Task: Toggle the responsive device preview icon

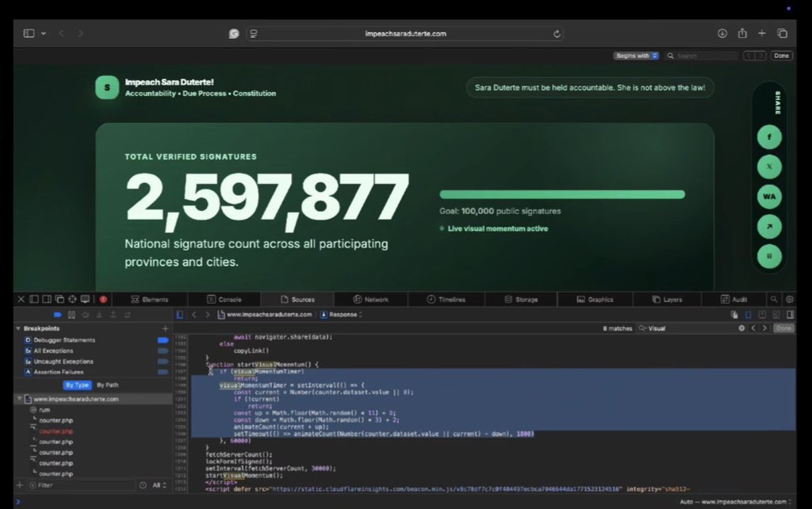Action: point(85,299)
